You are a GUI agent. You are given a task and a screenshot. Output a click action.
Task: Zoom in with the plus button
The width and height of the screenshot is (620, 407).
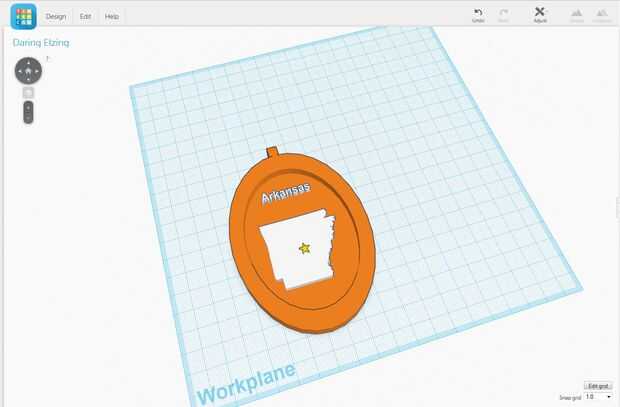click(28, 108)
